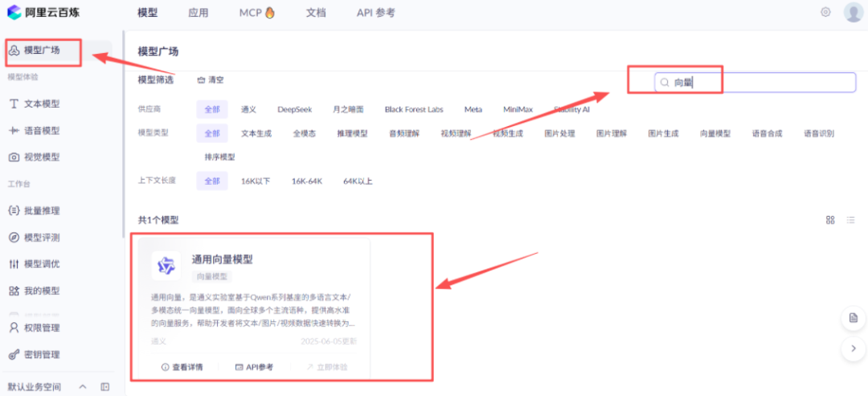Select 图片处理 type filter
Image resolution: width=868 pixels, height=396 pixels.
point(559,133)
